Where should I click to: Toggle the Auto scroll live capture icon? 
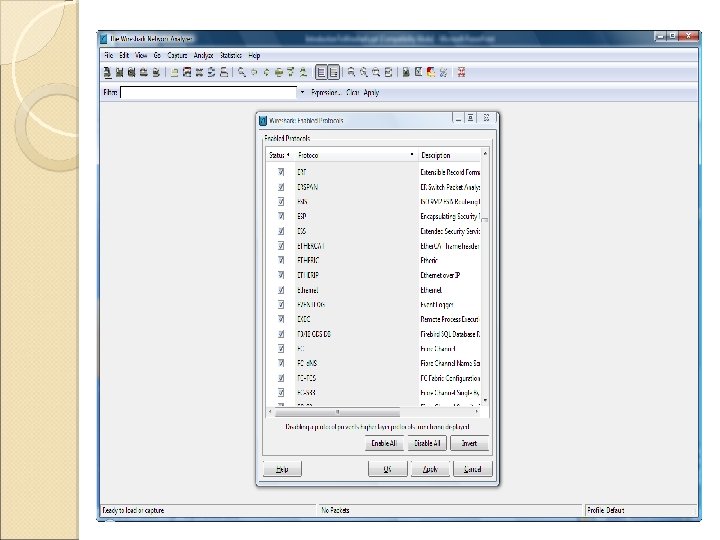pos(334,73)
